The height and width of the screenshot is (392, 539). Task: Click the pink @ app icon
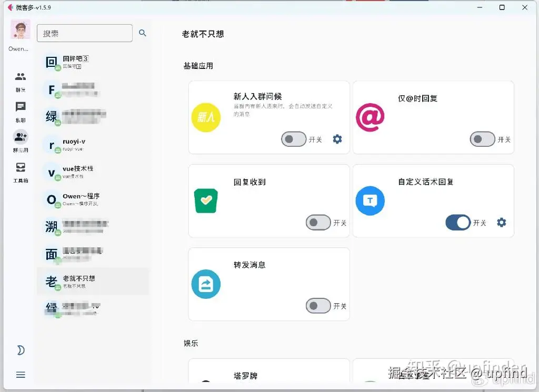[370, 117]
